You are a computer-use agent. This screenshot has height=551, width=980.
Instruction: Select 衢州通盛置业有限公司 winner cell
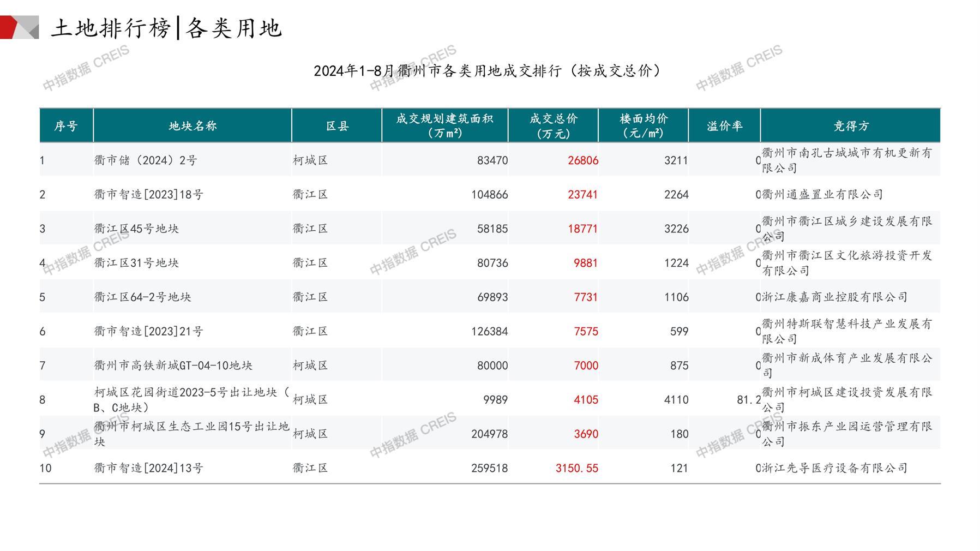(822, 195)
